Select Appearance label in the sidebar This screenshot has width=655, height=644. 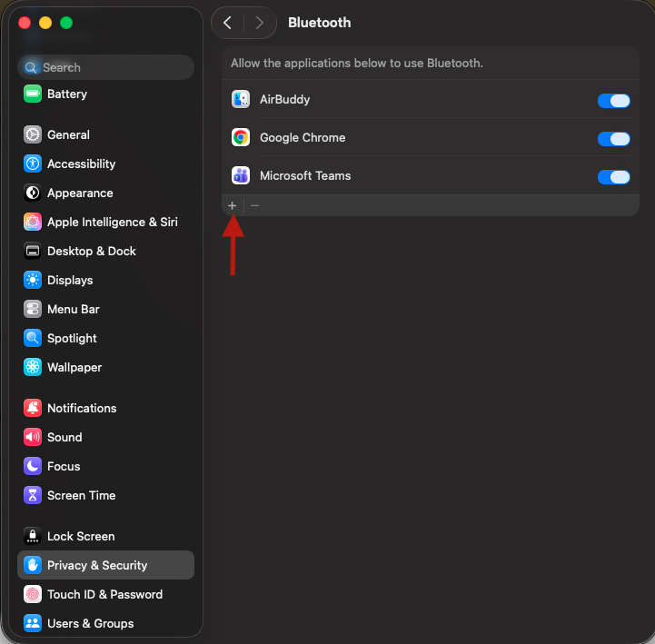80,193
